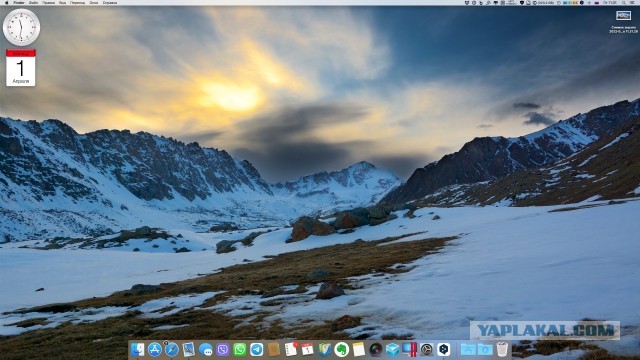Viewport: 640px width, 360px height.
Task: Open the blue box app icon
Action: 393,349
